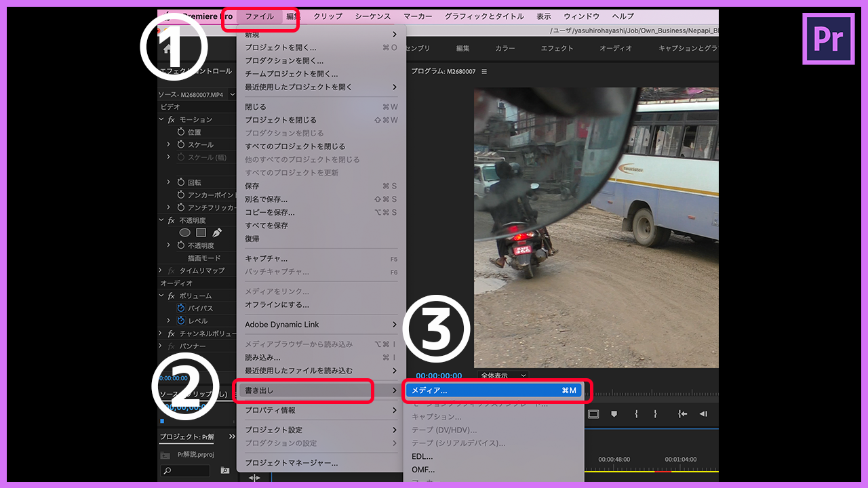Switch to the 編集 workspace tab
The height and width of the screenshot is (488, 868).
(x=462, y=49)
